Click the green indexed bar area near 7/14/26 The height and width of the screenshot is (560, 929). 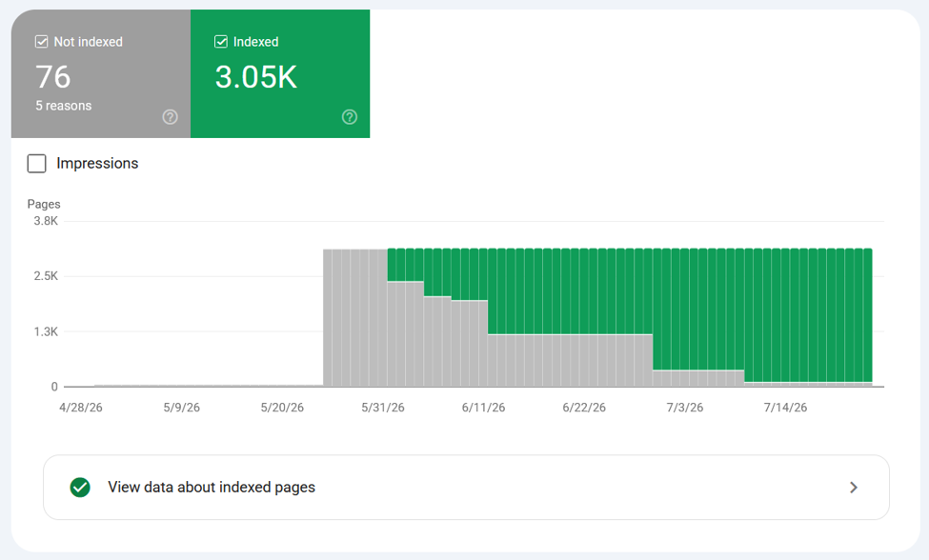pyautogui.click(x=786, y=315)
